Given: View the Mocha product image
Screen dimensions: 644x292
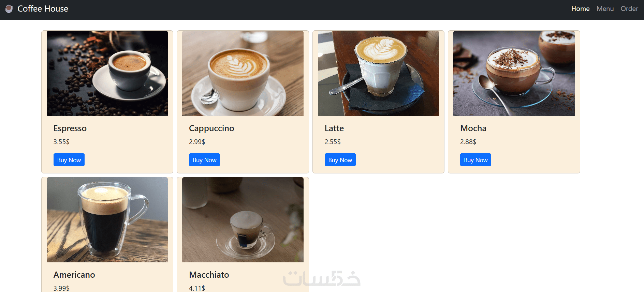Looking at the screenshot, I should pos(514,73).
